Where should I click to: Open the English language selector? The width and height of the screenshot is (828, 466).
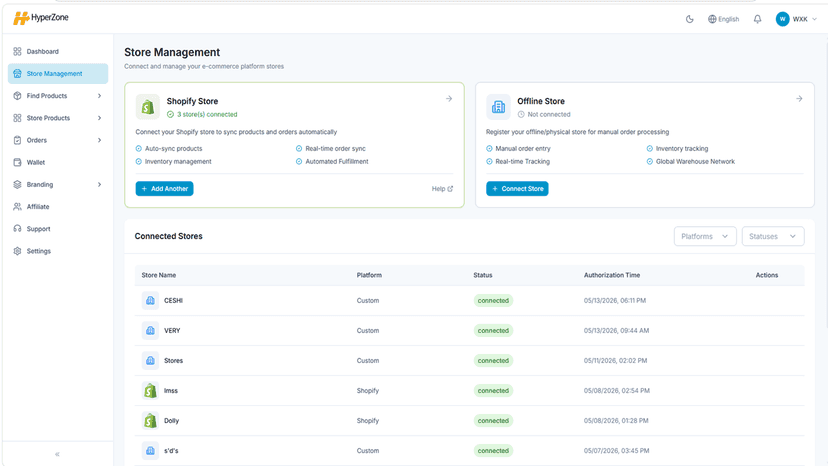tap(723, 19)
